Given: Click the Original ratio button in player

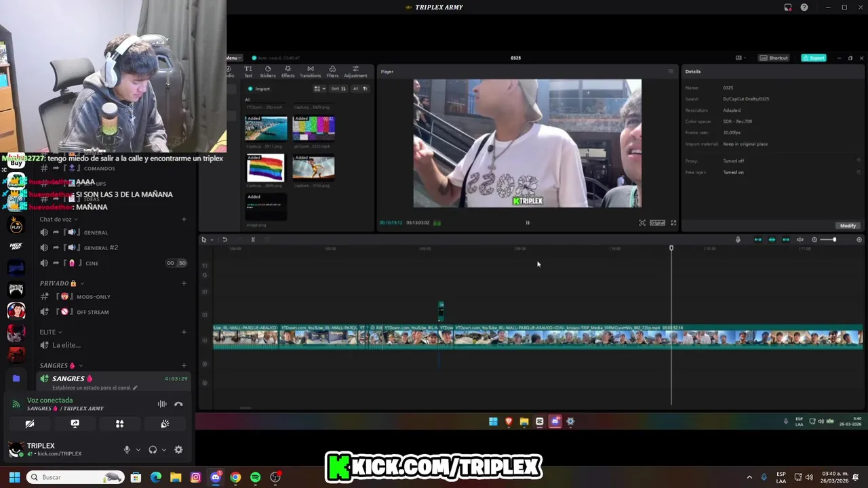Looking at the screenshot, I should [657, 222].
